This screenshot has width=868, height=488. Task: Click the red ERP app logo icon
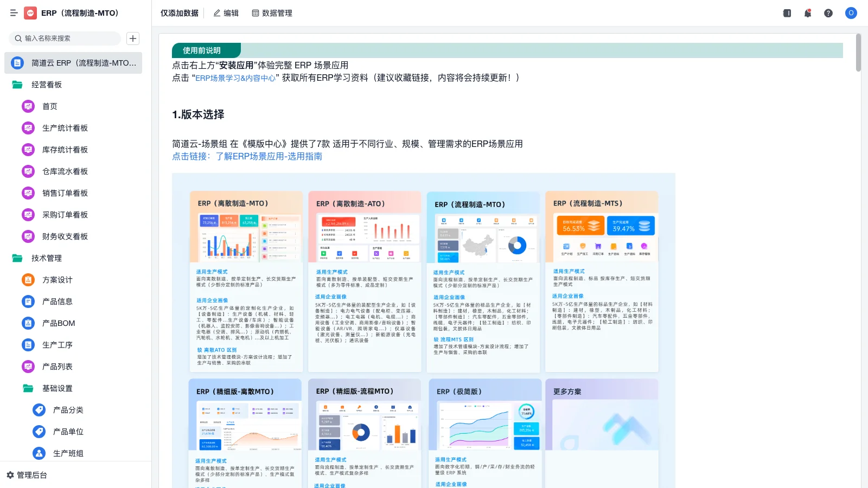click(x=30, y=13)
